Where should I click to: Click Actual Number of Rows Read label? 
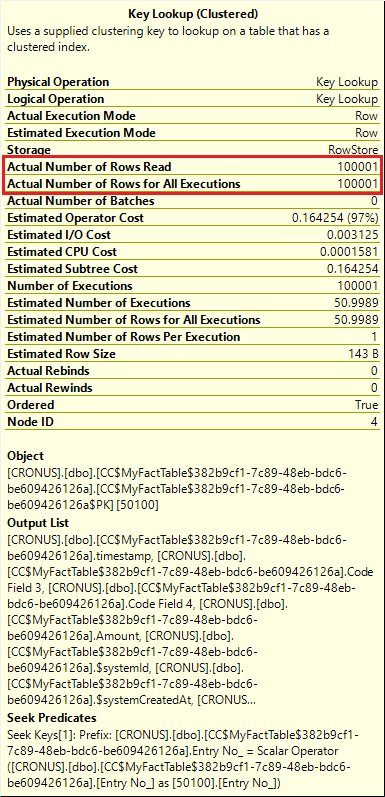click(89, 167)
